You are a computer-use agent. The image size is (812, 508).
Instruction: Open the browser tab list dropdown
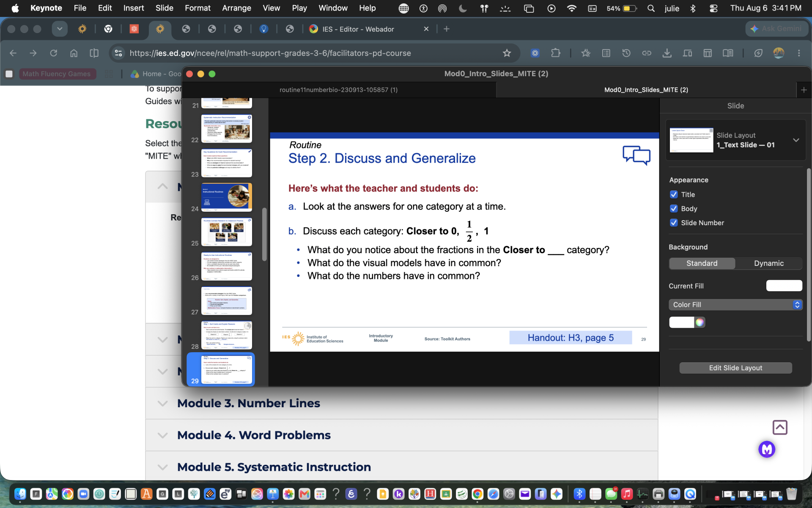click(60, 29)
